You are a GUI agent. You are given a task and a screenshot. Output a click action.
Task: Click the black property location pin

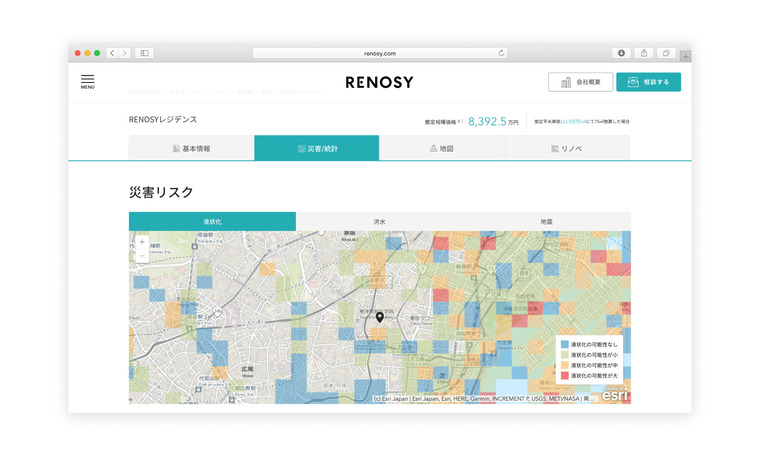click(x=380, y=317)
